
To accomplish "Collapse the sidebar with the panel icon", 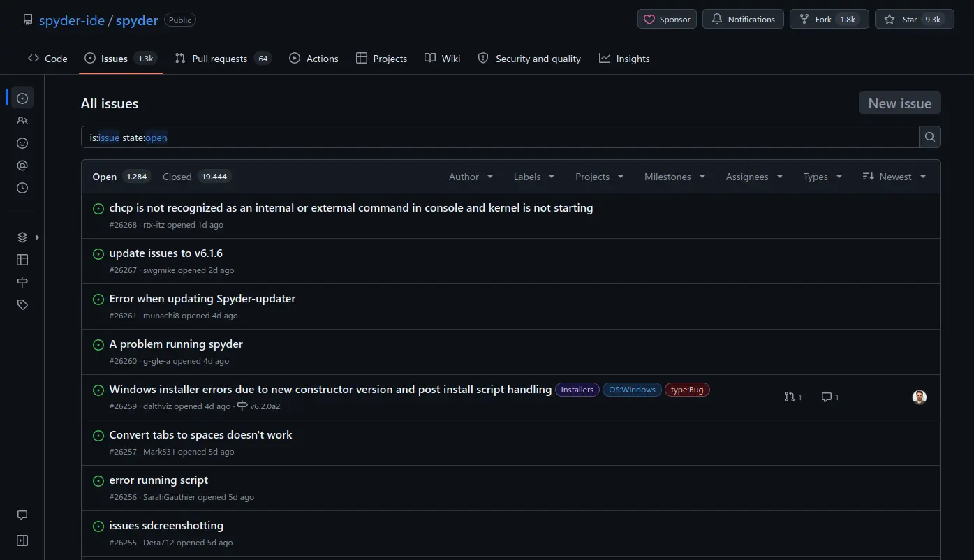I will [22, 540].
